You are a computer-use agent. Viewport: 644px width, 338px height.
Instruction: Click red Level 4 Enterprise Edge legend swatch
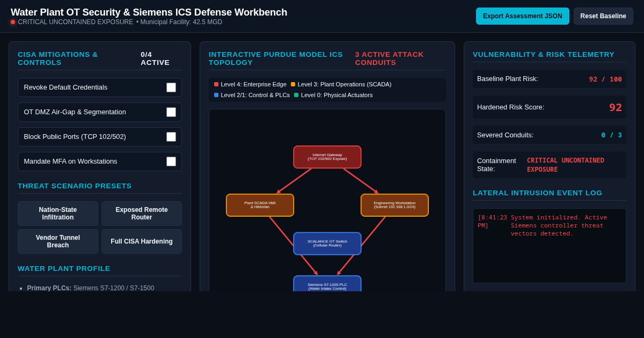[216, 84]
